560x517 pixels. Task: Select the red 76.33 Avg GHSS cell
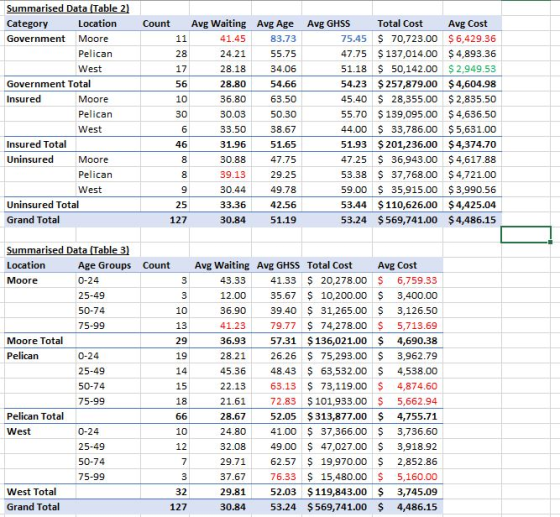pyautogui.click(x=283, y=477)
